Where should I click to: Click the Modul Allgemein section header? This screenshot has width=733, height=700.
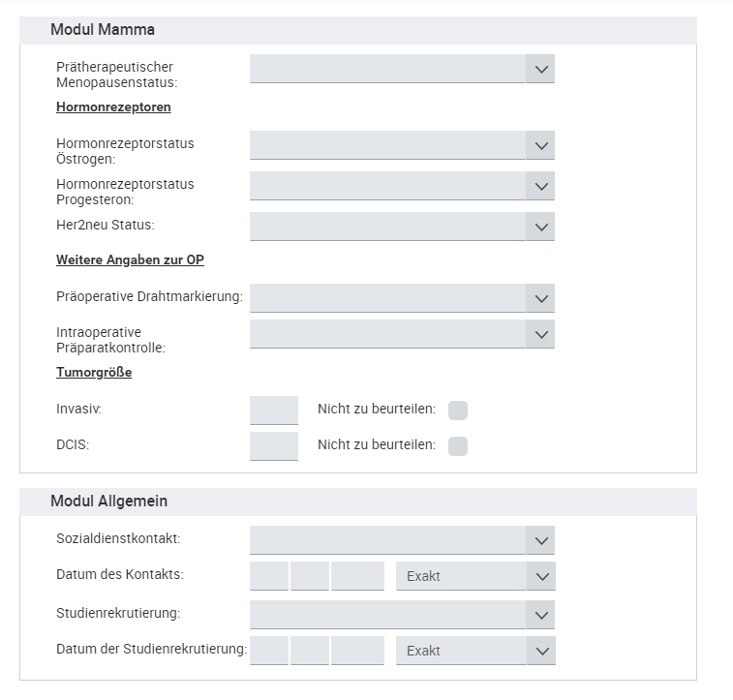click(x=109, y=502)
